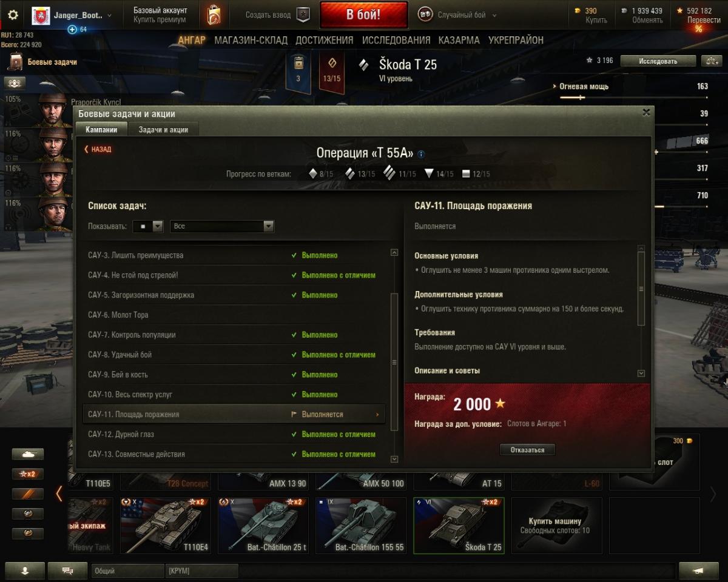Switch to the Задачи и акции tab

tap(163, 129)
